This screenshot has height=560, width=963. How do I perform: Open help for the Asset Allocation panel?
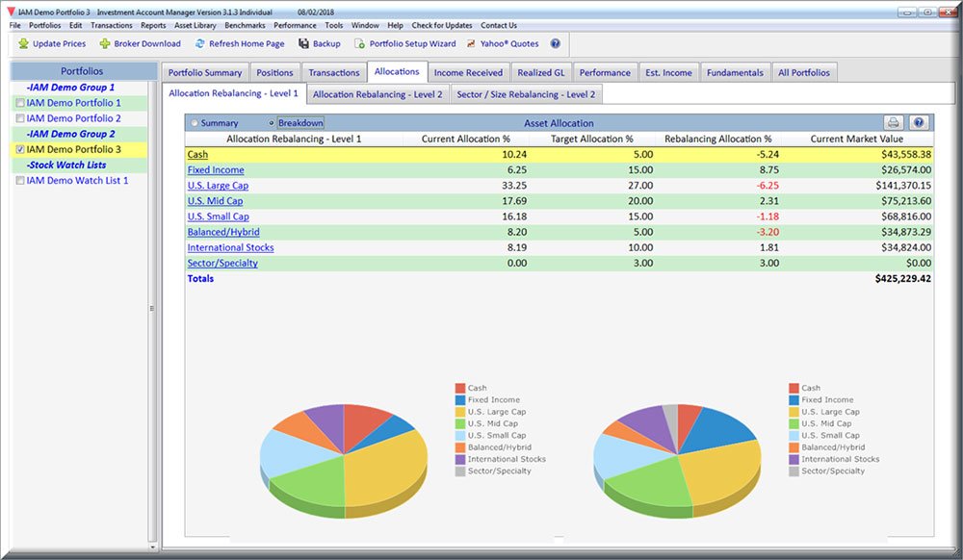[918, 123]
